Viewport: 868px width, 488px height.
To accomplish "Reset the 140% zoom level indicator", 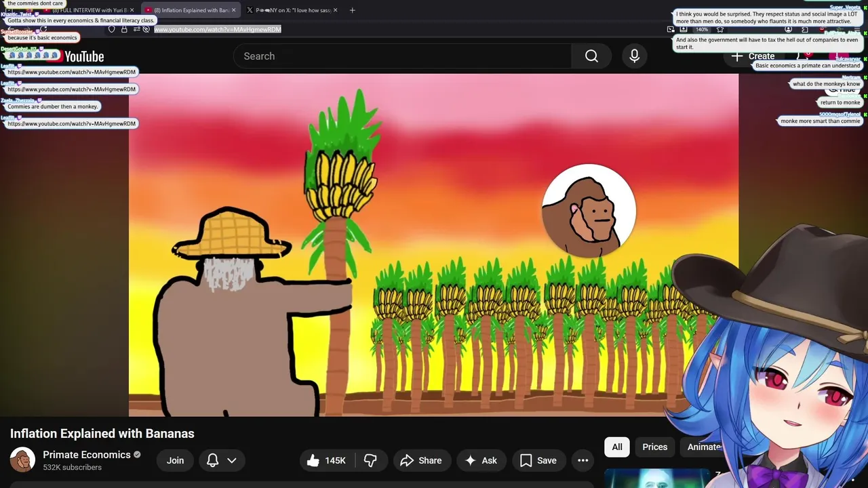I will tap(702, 29).
